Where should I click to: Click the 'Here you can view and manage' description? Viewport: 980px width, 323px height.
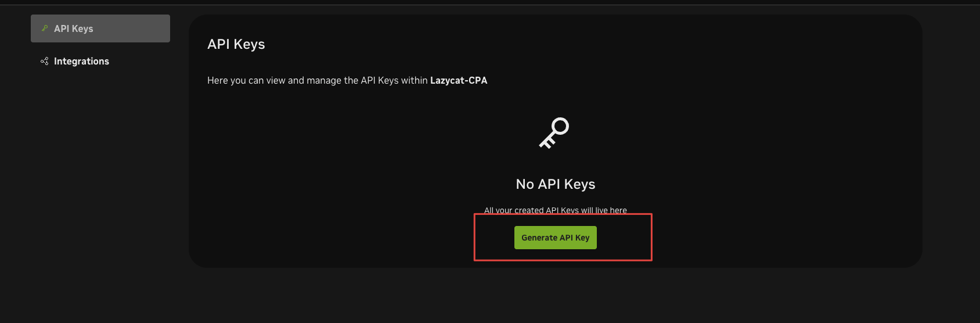(347, 80)
